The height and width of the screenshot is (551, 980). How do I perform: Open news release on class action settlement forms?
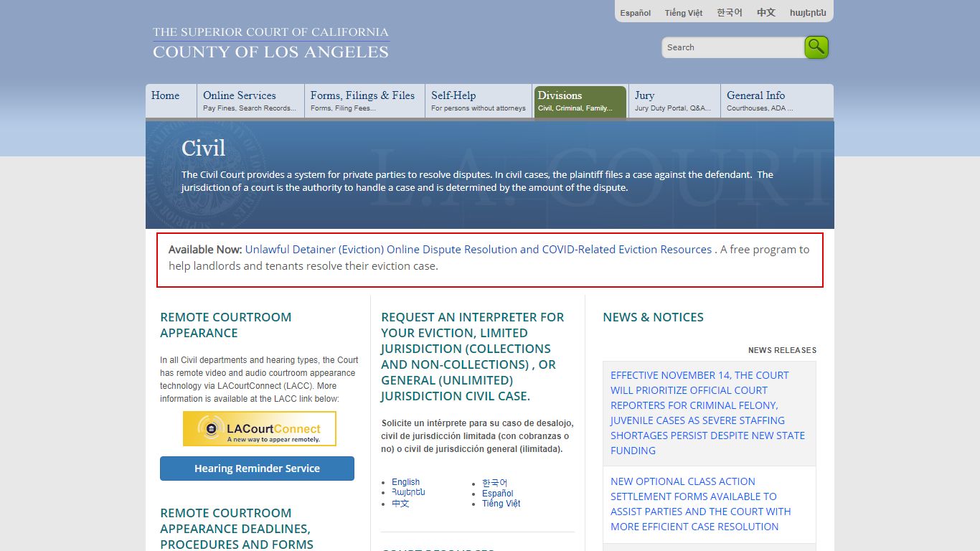(701, 504)
